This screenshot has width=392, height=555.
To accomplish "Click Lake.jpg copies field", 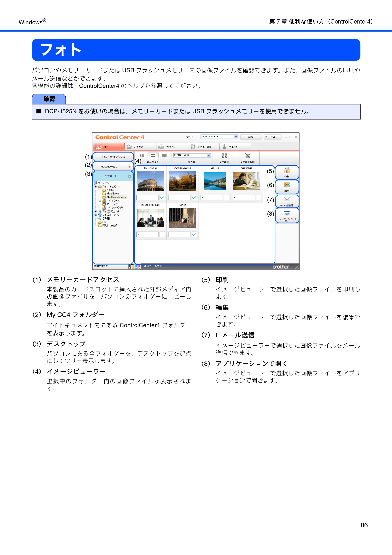I will (x=212, y=197).
